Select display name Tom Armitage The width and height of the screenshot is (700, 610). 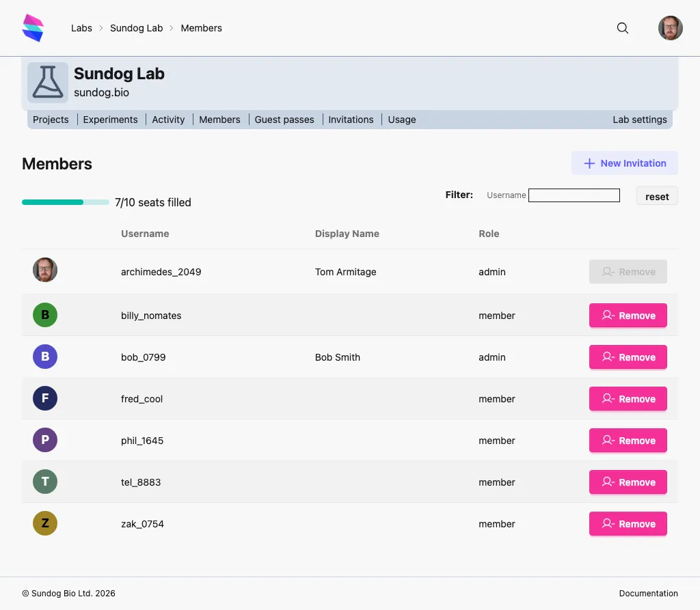coord(345,272)
